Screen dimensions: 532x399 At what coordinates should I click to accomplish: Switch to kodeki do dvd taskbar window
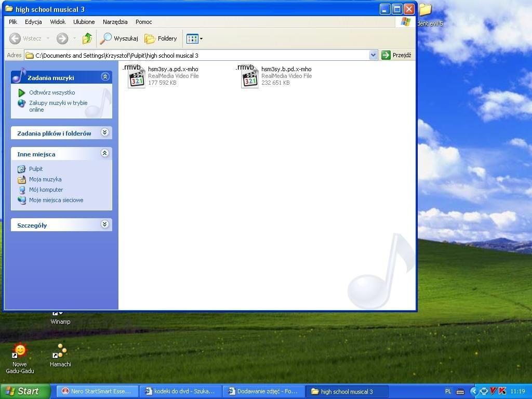[180, 391]
